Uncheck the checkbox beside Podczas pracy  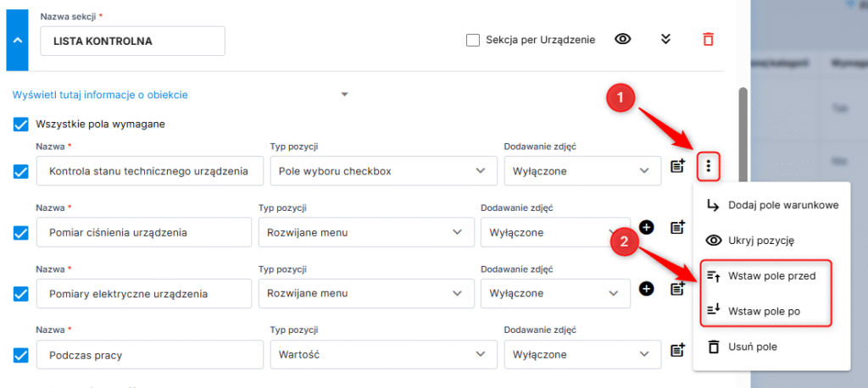pyautogui.click(x=20, y=355)
